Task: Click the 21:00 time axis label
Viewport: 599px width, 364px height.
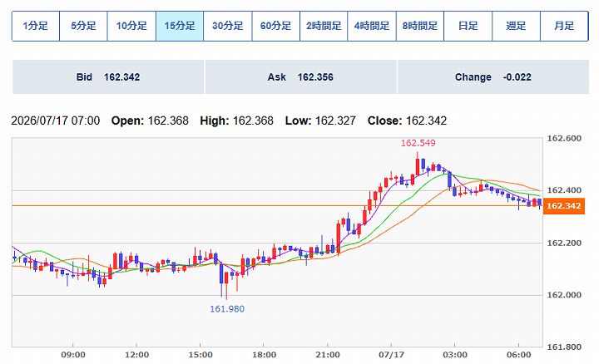Action: pos(328,355)
